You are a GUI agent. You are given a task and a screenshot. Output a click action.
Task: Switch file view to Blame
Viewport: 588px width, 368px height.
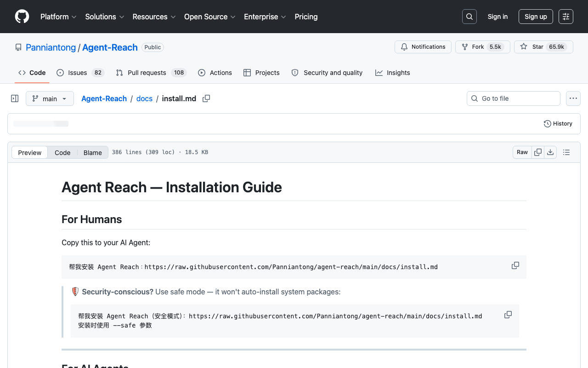(93, 153)
